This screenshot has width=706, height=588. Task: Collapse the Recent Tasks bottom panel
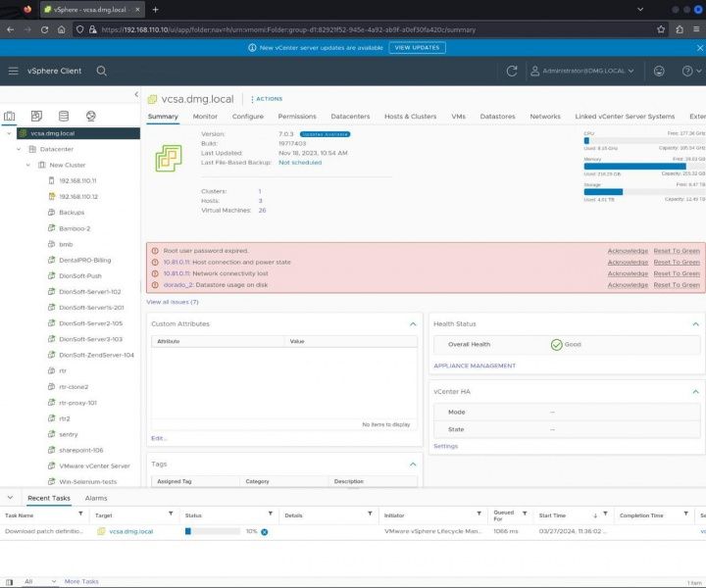pyautogui.click(x=10, y=498)
